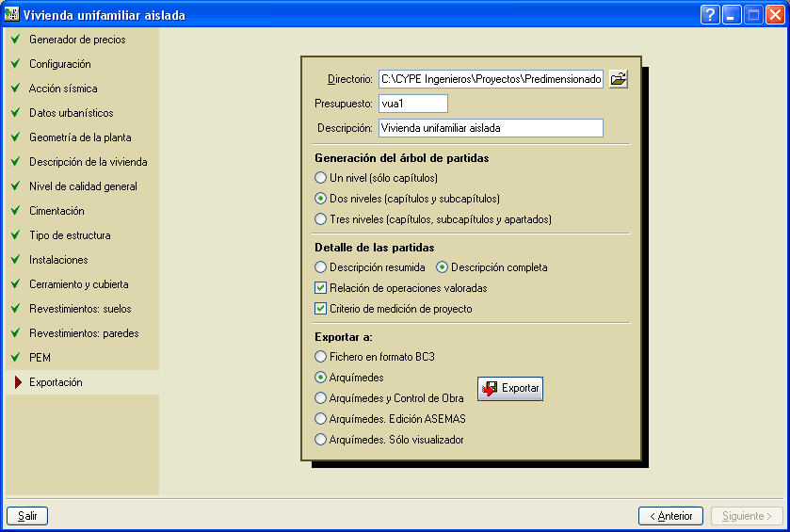The image size is (790, 532).
Task: Select Dos niveles radio option
Action: coord(407,199)
